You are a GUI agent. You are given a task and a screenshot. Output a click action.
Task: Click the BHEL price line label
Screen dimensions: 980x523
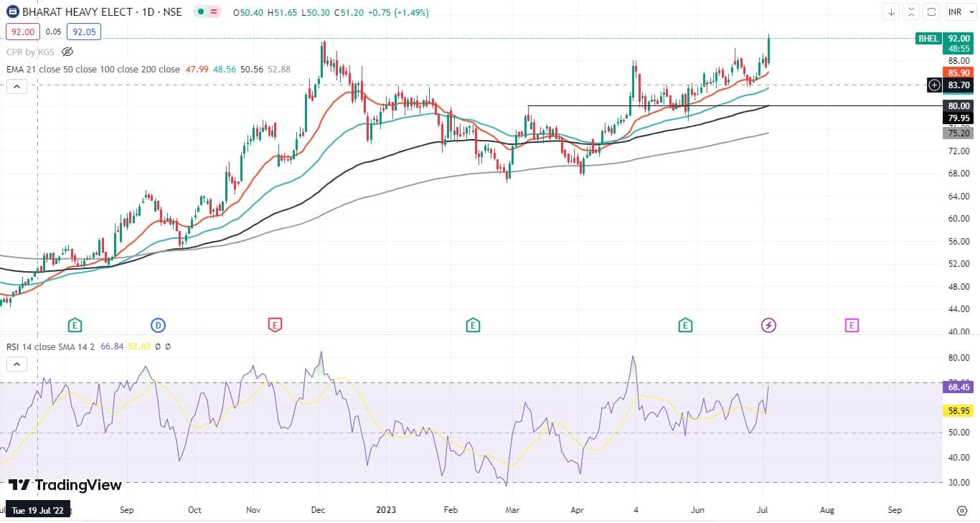point(928,39)
